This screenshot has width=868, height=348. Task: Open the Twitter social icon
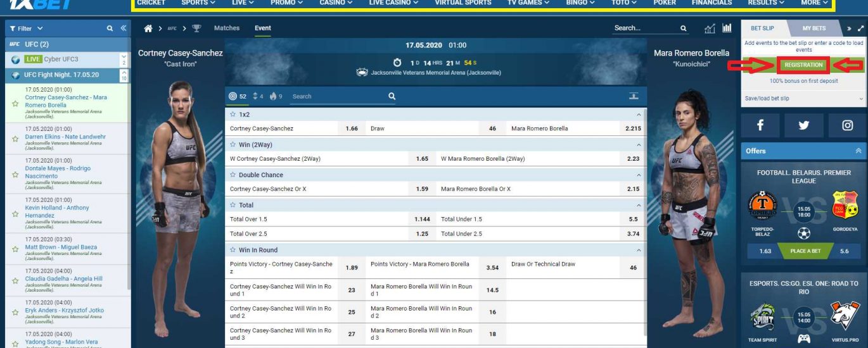803,125
